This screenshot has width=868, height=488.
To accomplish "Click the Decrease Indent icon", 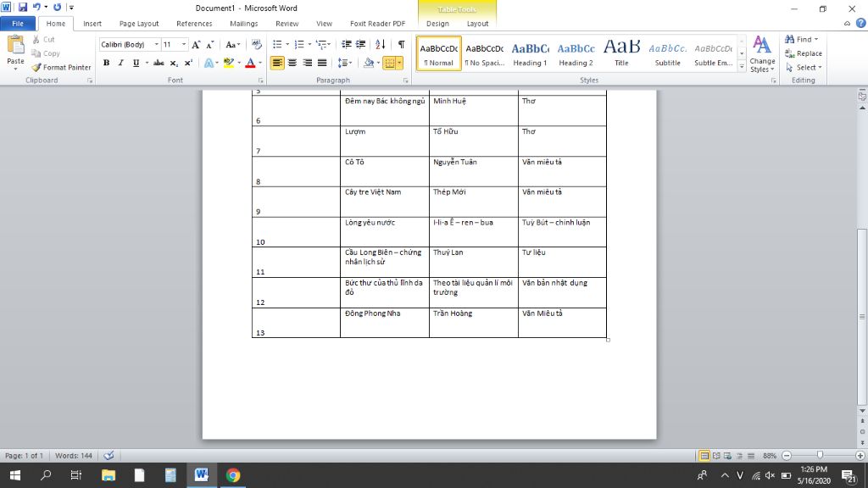I will coord(347,44).
